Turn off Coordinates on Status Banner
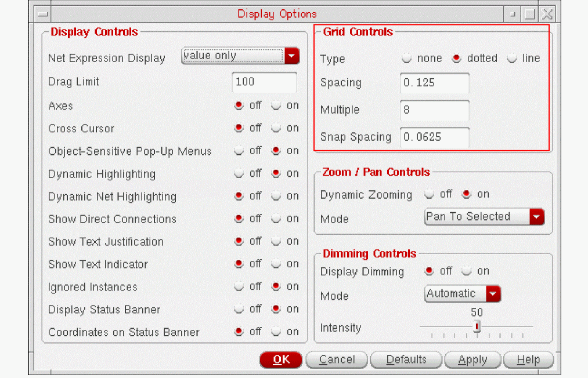This screenshot has height=378, width=588. (x=239, y=332)
